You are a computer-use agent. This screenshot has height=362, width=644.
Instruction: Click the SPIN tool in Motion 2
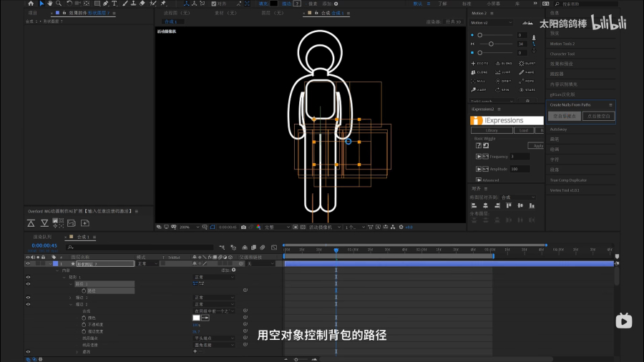(503, 90)
